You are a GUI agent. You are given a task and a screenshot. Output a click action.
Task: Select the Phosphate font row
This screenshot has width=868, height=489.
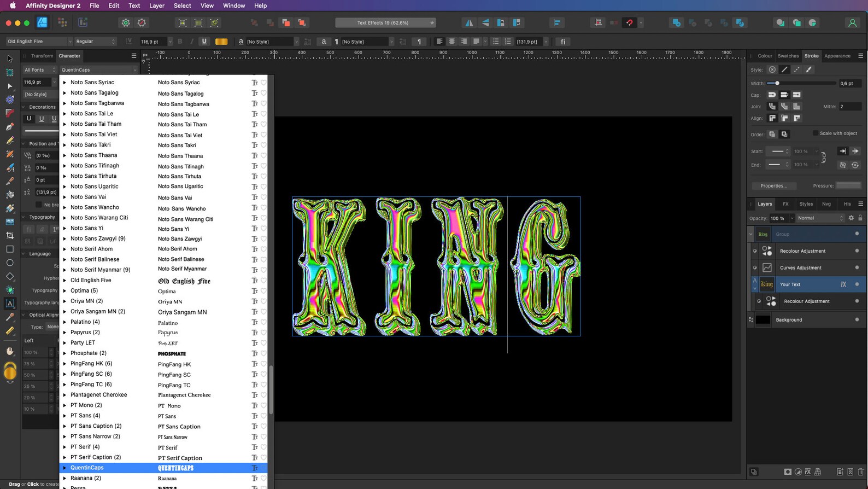click(163, 353)
